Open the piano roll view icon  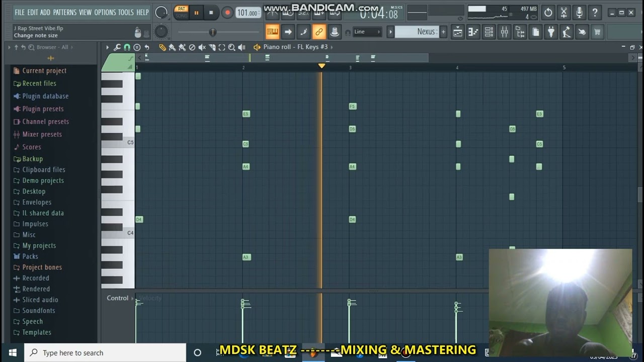(473, 32)
